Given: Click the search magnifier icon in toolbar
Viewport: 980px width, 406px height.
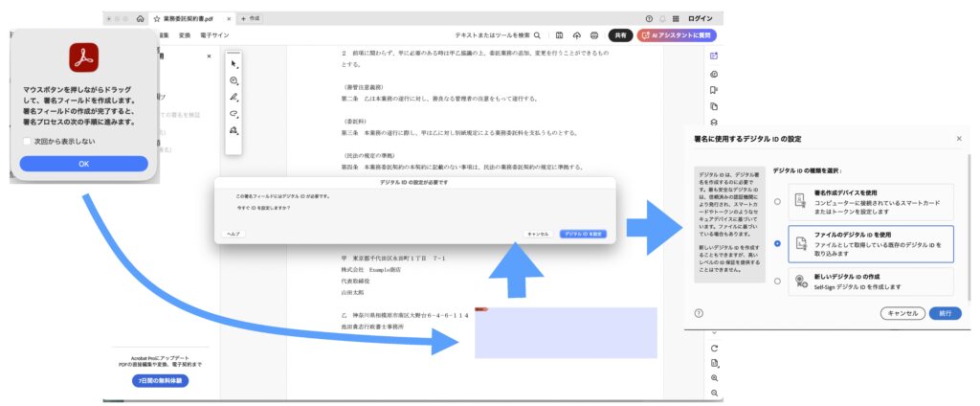Looking at the screenshot, I should [536, 34].
